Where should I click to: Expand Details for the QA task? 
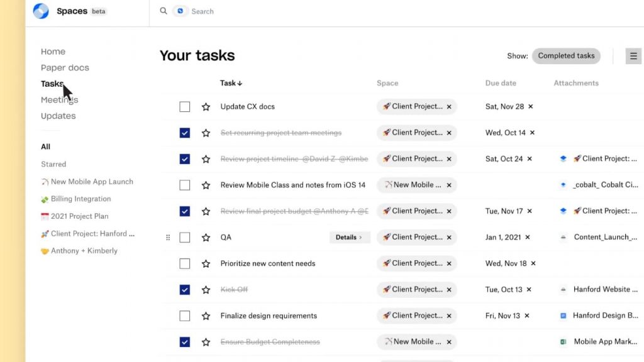pyautogui.click(x=349, y=238)
